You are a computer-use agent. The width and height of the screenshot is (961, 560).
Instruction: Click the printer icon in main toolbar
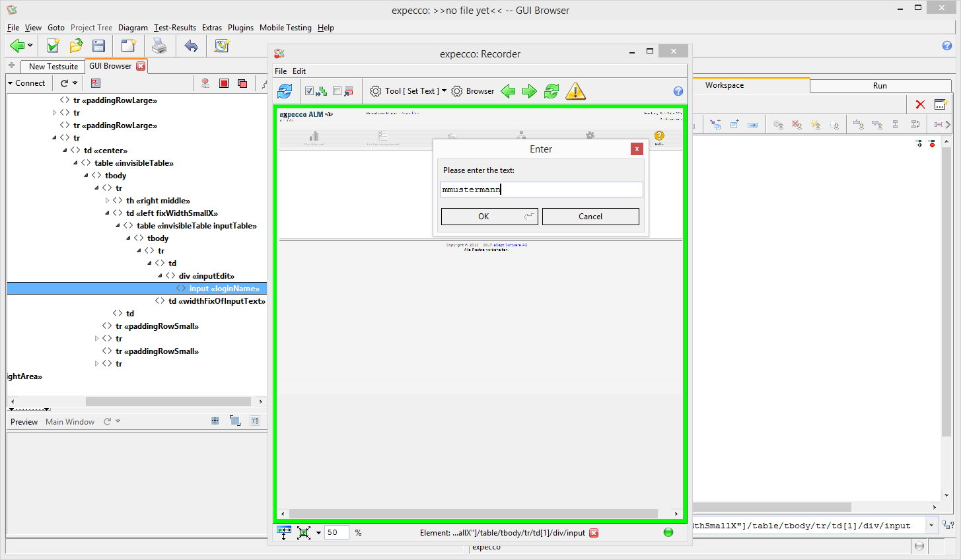[x=159, y=46]
